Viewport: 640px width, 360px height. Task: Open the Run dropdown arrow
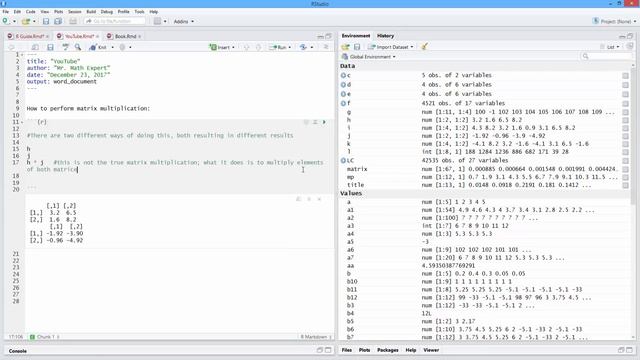click(290, 47)
